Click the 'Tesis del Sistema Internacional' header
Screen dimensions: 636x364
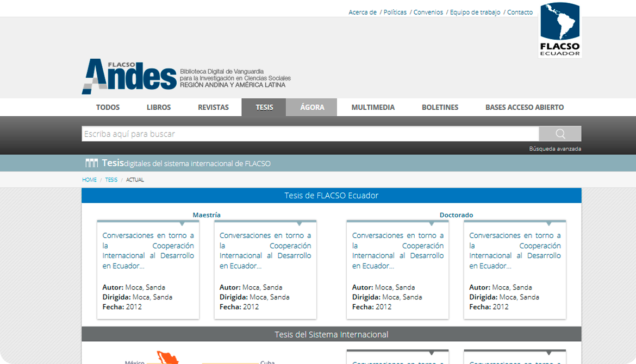(x=332, y=335)
